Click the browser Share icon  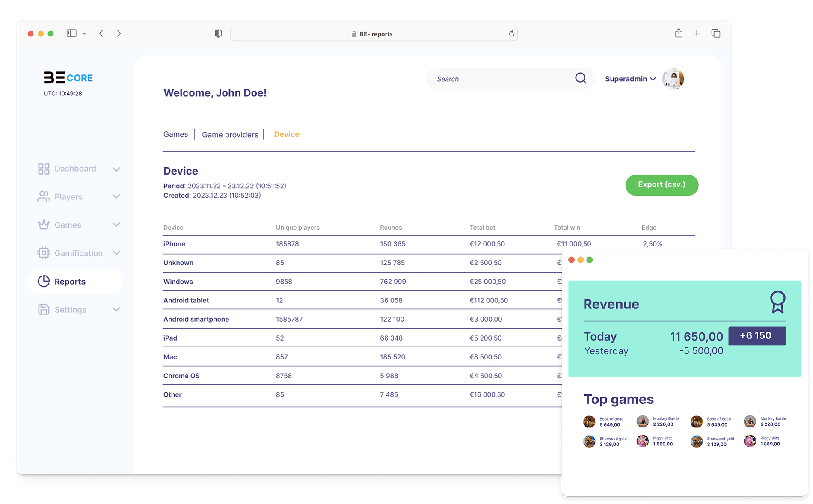click(x=678, y=33)
